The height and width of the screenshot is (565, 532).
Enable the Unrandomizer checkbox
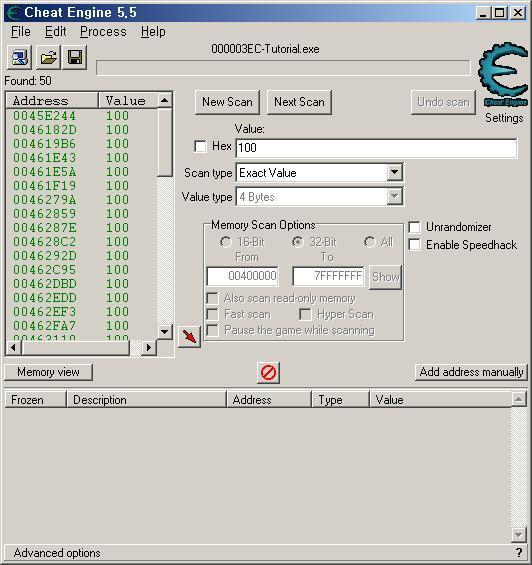coord(414,227)
